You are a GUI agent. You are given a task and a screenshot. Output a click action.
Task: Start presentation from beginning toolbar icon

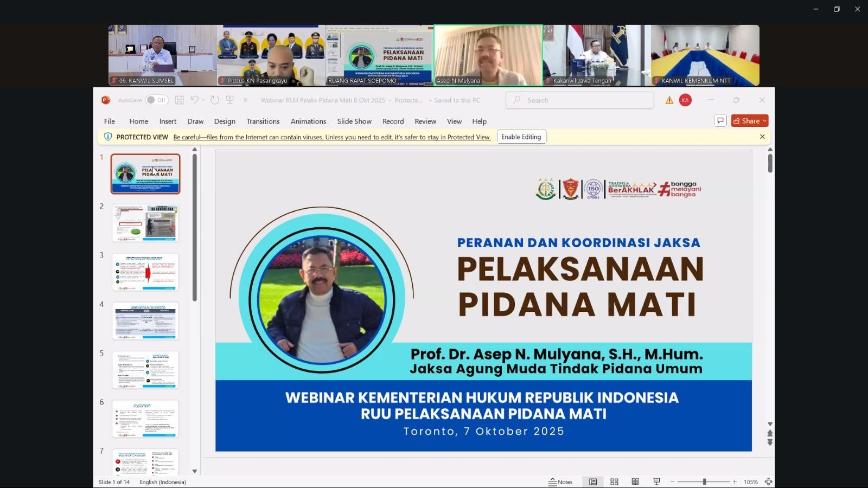coord(230,100)
